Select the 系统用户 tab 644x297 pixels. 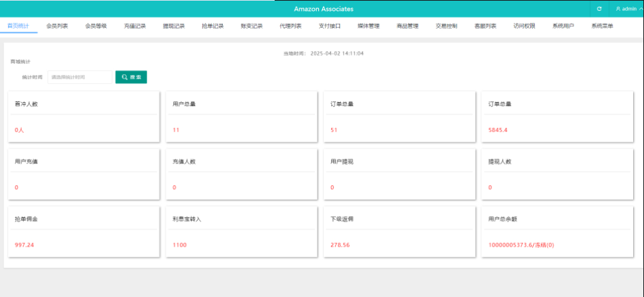point(563,26)
